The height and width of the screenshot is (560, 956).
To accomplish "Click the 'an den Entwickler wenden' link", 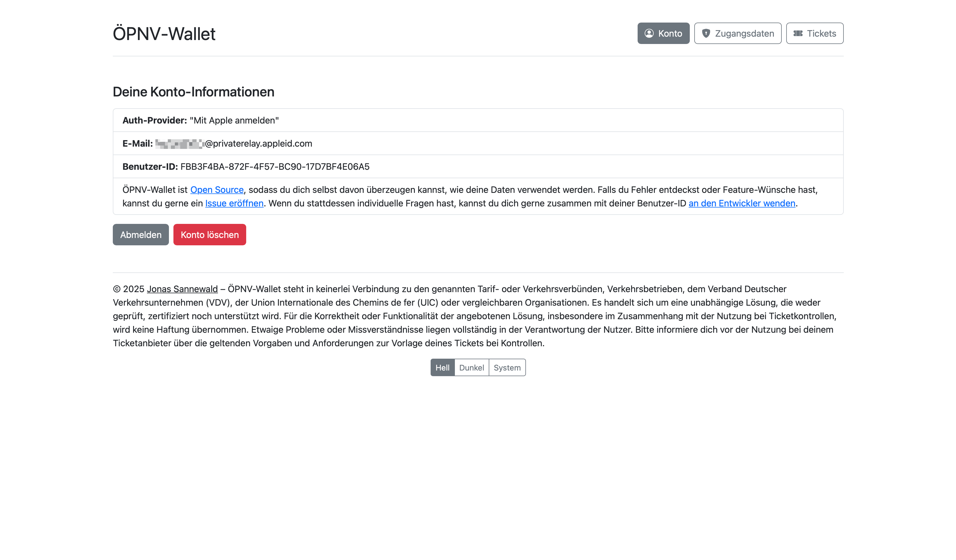I will 742,203.
